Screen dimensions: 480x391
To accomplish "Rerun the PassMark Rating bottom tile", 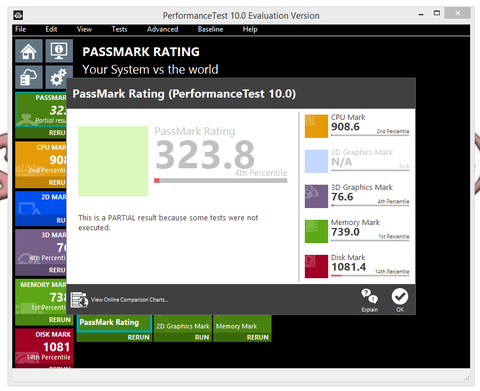I will pos(138,337).
